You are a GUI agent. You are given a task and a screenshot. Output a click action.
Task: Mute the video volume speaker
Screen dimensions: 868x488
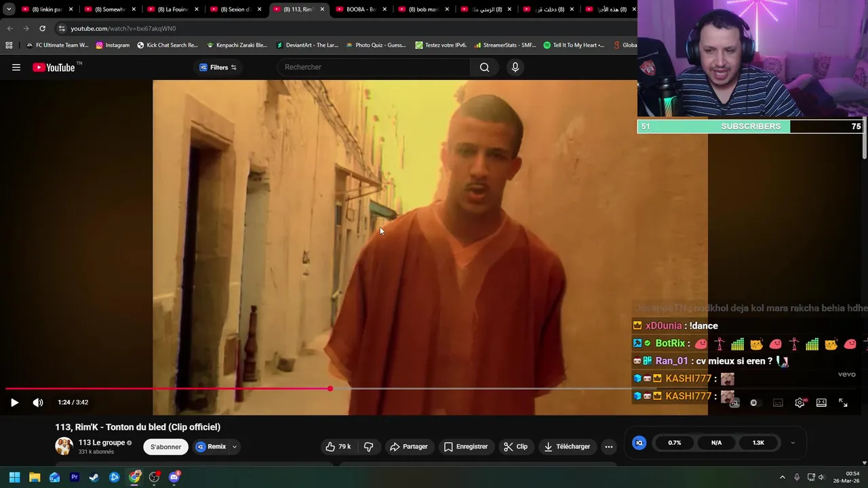(38, 403)
